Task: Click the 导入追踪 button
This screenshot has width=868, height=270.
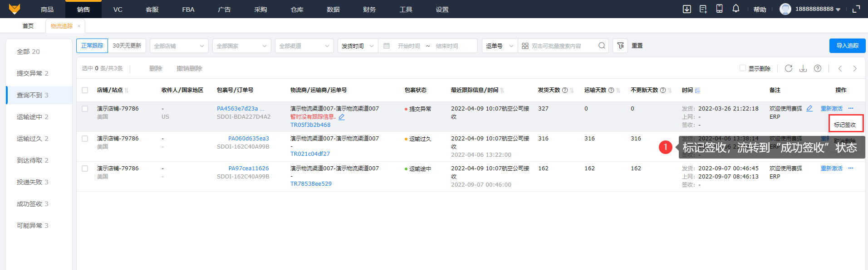Action: (x=847, y=46)
